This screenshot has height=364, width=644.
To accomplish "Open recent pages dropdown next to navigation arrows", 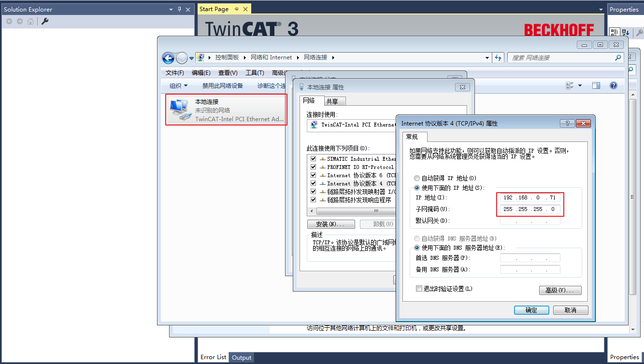I will (191, 58).
